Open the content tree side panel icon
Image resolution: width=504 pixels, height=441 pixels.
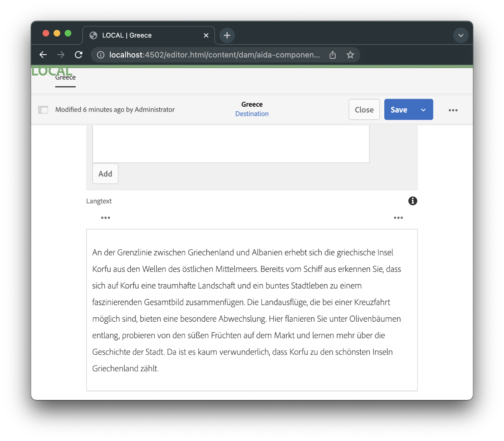point(43,109)
